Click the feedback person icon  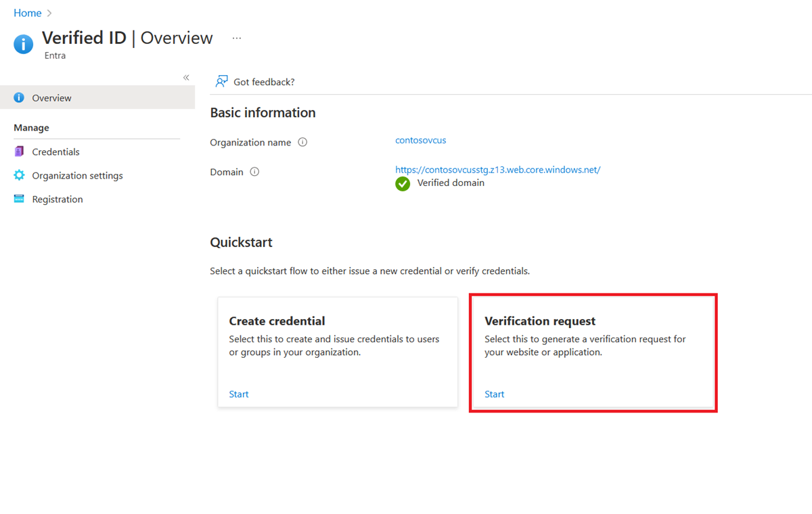(221, 82)
